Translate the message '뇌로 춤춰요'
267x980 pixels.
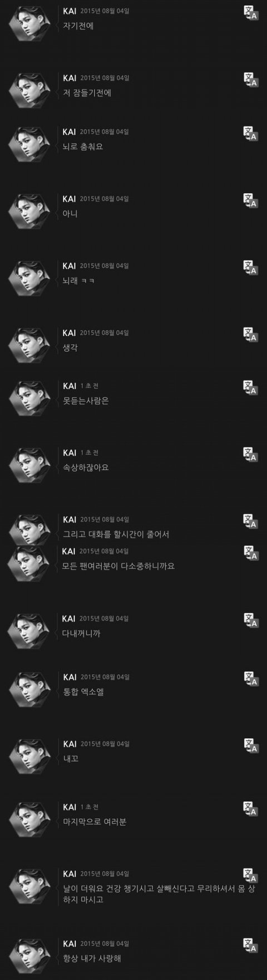coord(250,134)
